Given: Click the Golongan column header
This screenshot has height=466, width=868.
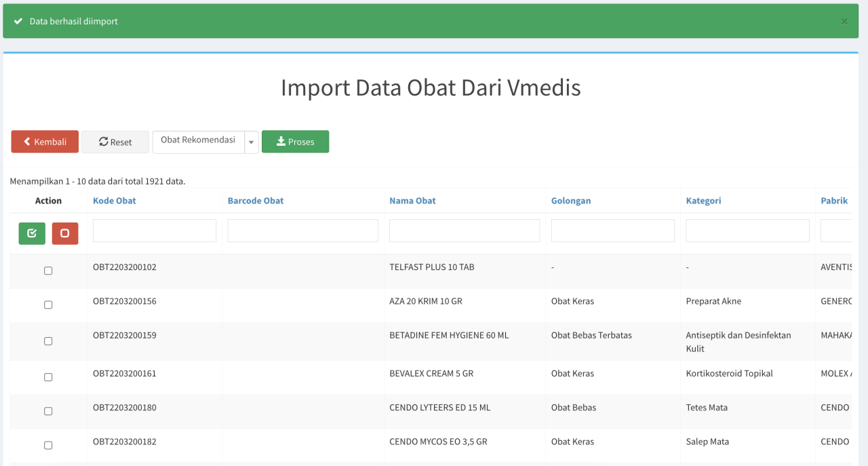Looking at the screenshot, I should point(570,201).
